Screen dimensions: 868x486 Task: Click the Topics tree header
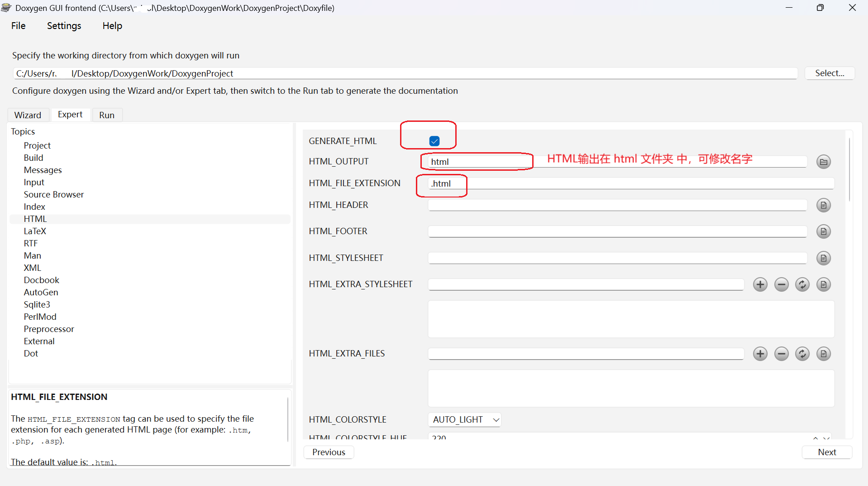(x=23, y=131)
